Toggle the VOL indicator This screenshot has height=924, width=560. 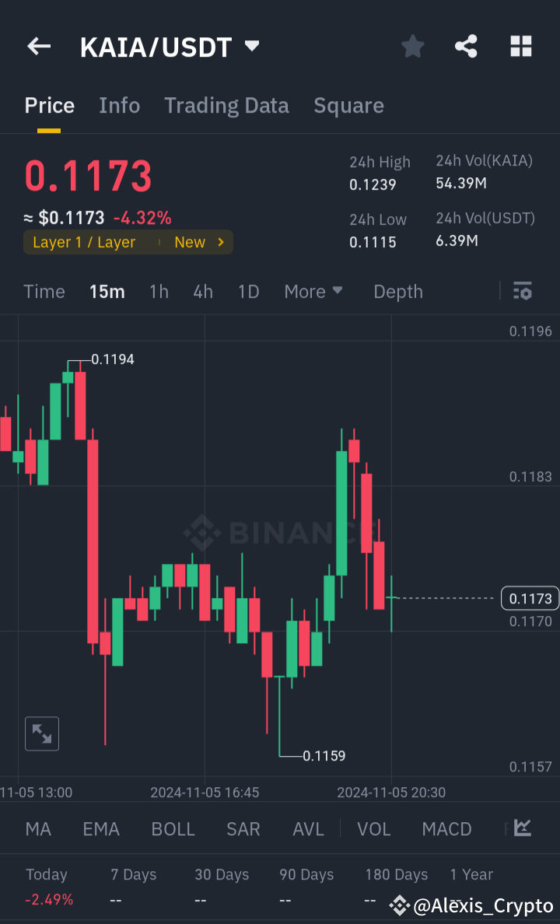[x=373, y=829]
